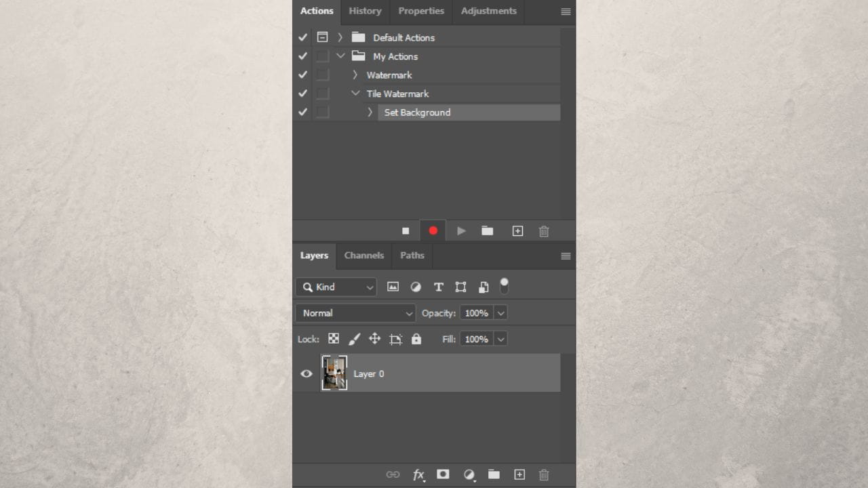Screen dimensions: 868x488
Task: Filter layers by shape layers
Action: click(461, 287)
